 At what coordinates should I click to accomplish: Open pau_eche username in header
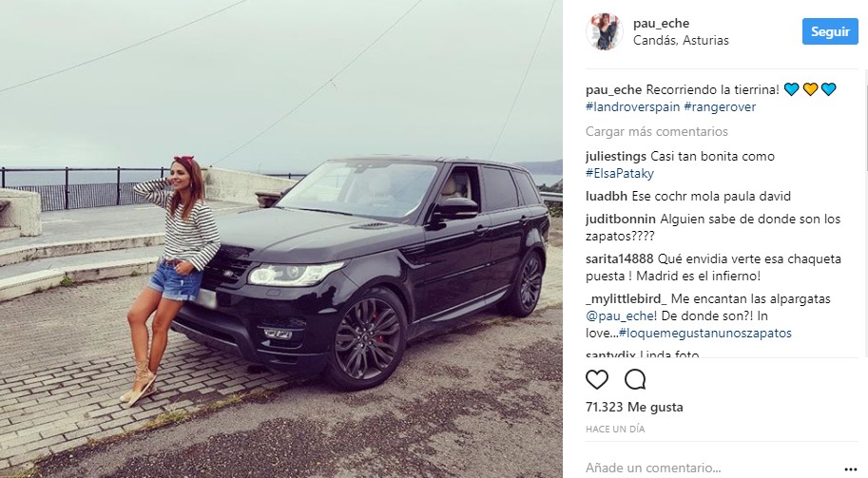[x=661, y=23]
